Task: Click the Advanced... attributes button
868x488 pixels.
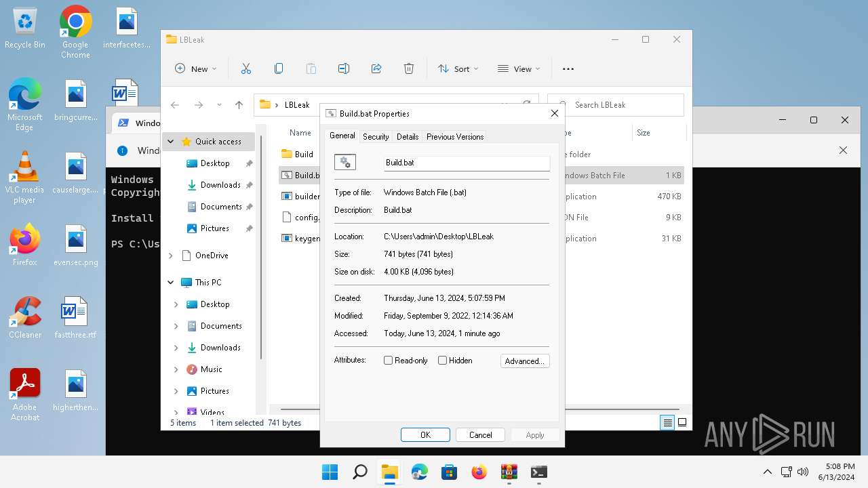Action: 525,361
